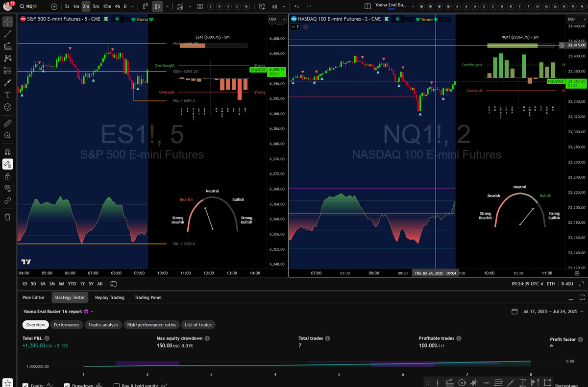
Task: Toggle lock all drawings
Action: (8, 176)
